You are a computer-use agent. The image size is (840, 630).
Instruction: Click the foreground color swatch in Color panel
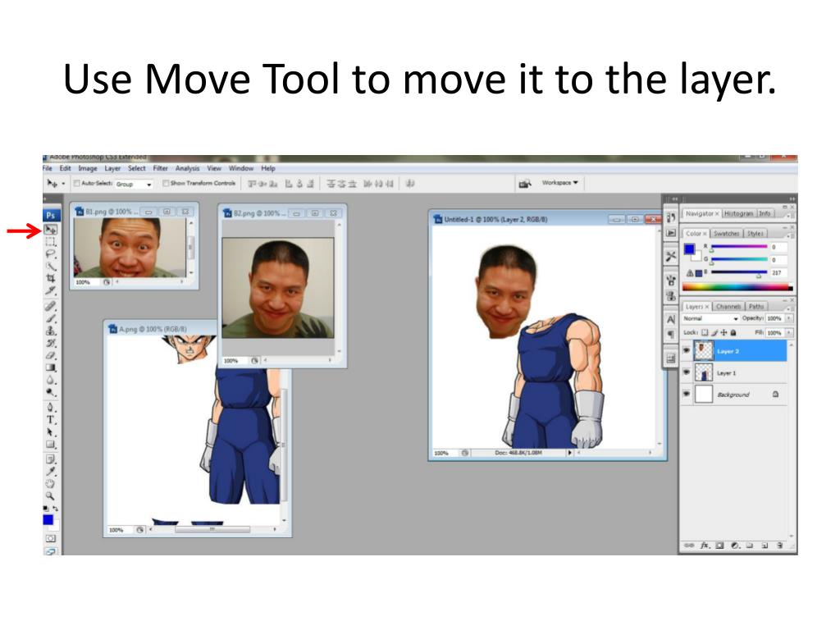(689, 249)
